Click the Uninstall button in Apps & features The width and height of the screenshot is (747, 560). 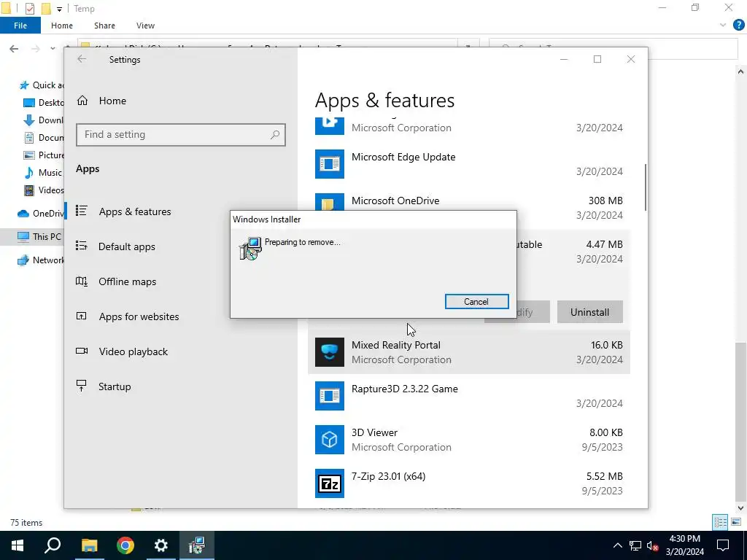(589, 312)
